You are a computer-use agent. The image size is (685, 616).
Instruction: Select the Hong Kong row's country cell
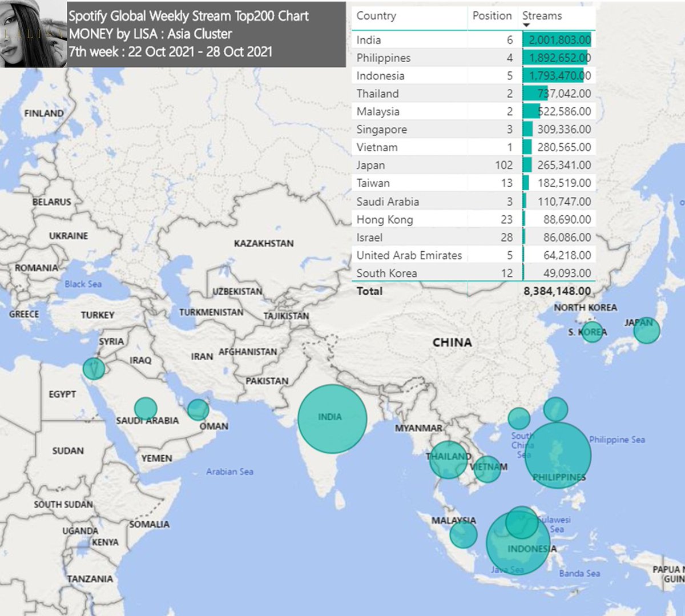tap(385, 220)
